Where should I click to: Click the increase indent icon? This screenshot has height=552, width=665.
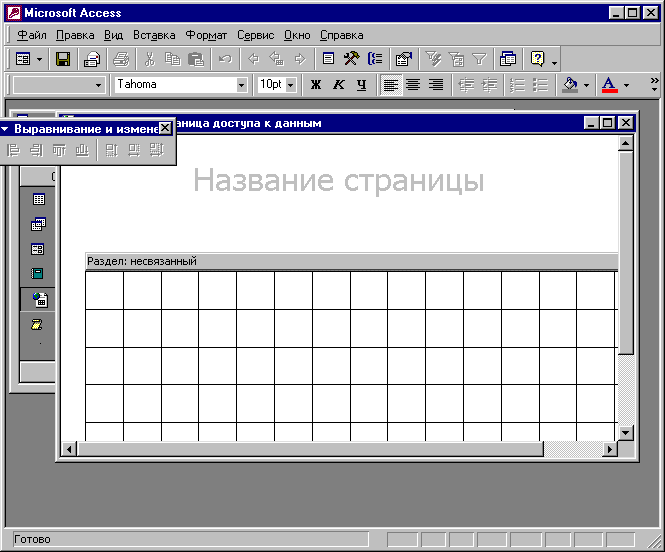[x=489, y=85]
